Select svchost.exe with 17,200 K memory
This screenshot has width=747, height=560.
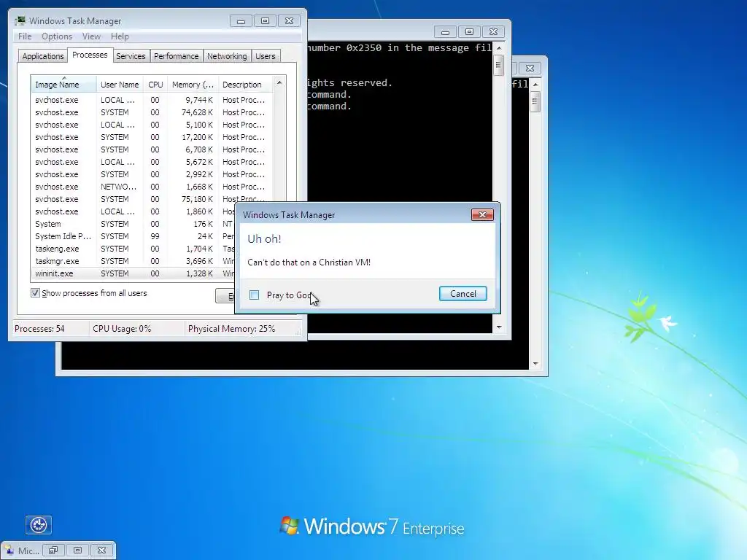pos(152,137)
